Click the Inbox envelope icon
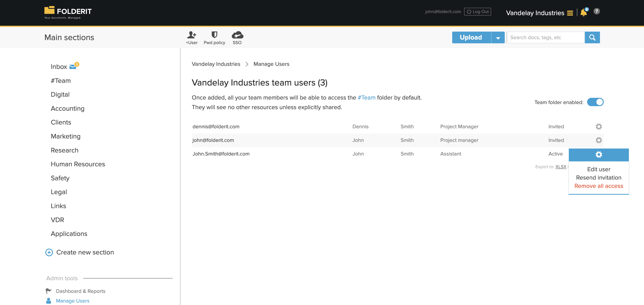This screenshot has height=305, width=644. 73,67
